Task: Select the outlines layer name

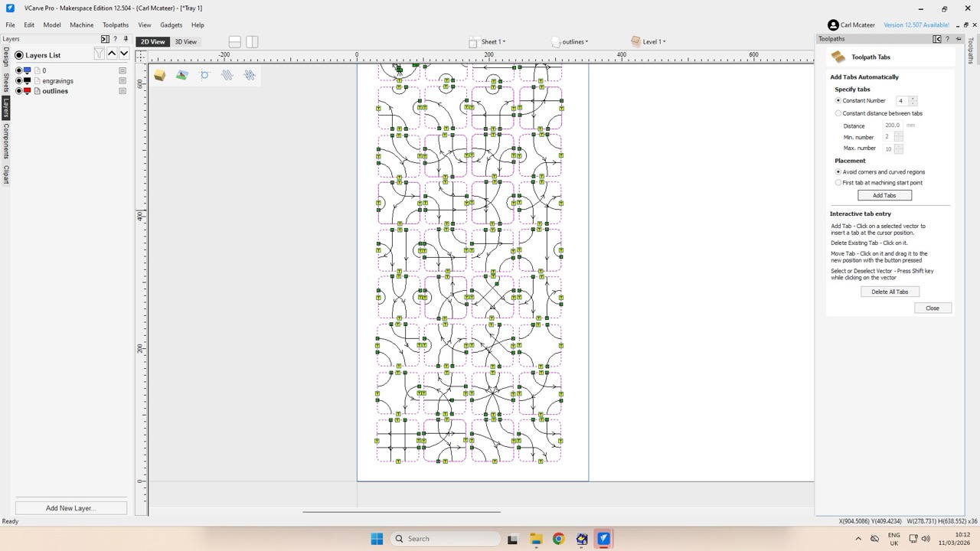Action: (x=55, y=91)
